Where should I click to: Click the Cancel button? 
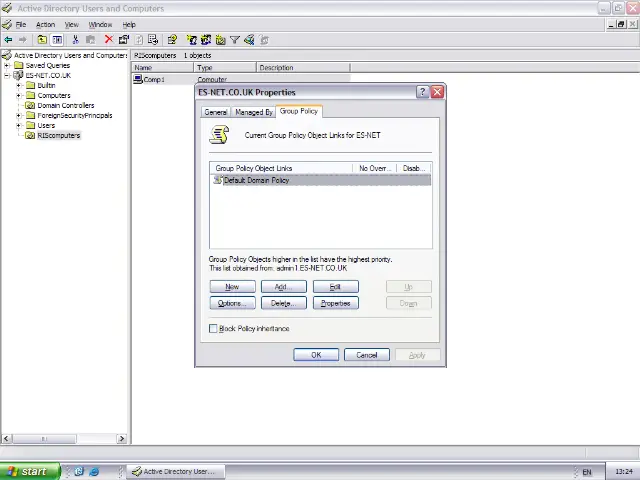(367, 355)
